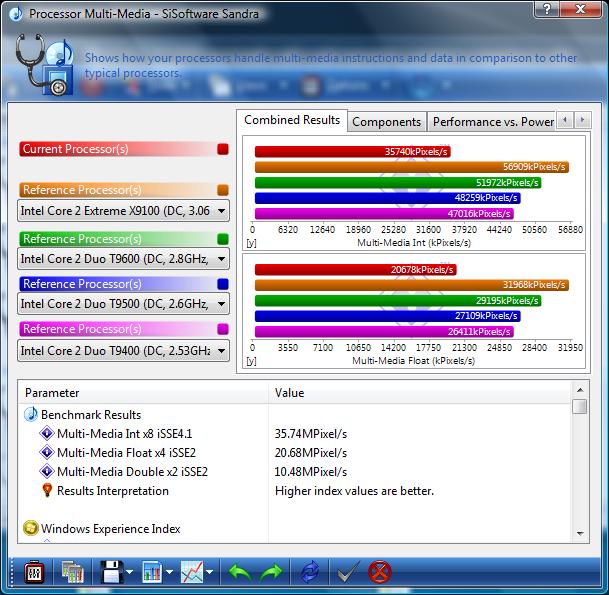This screenshot has width=609, height=595.
Task: Click the Parameter column header
Action: point(143,393)
